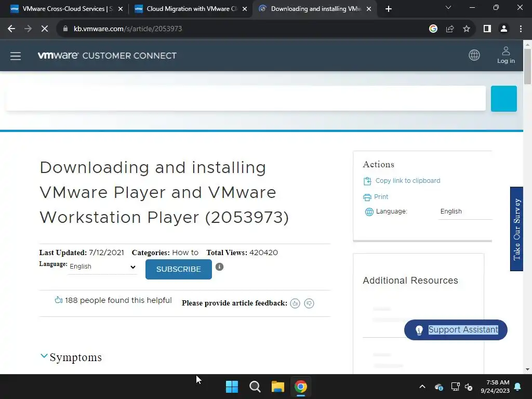The width and height of the screenshot is (532, 399).
Task: Click the scrollbar down arrow
Action: [x=527, y=369]
